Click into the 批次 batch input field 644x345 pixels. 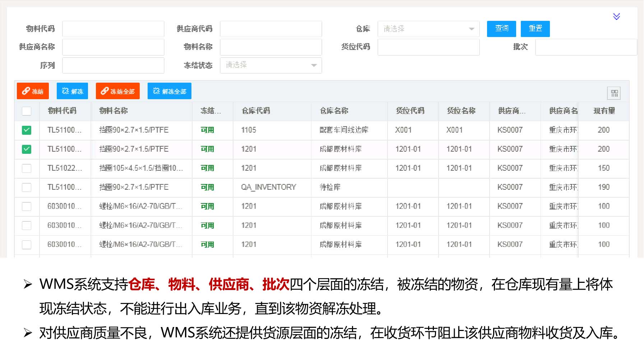point(585,47)
